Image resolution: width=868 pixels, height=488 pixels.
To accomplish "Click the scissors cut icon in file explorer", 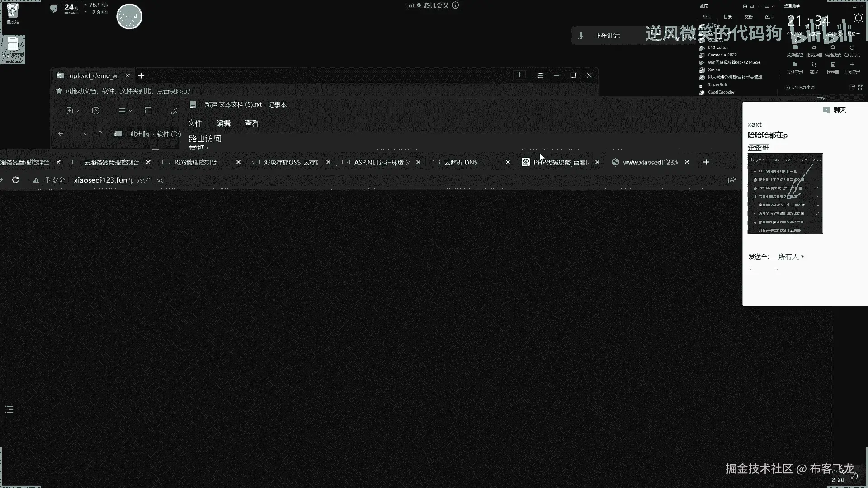I will click(x=175, y=111).
